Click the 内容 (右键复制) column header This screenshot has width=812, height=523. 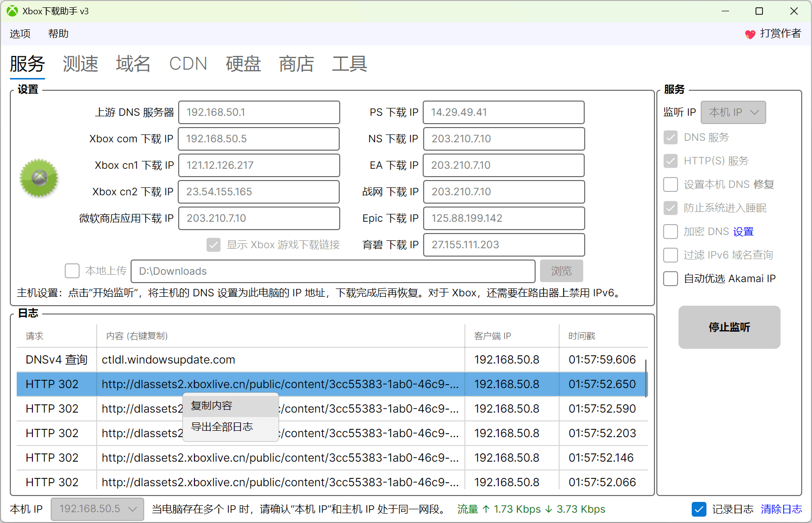[x=280, y=336]
